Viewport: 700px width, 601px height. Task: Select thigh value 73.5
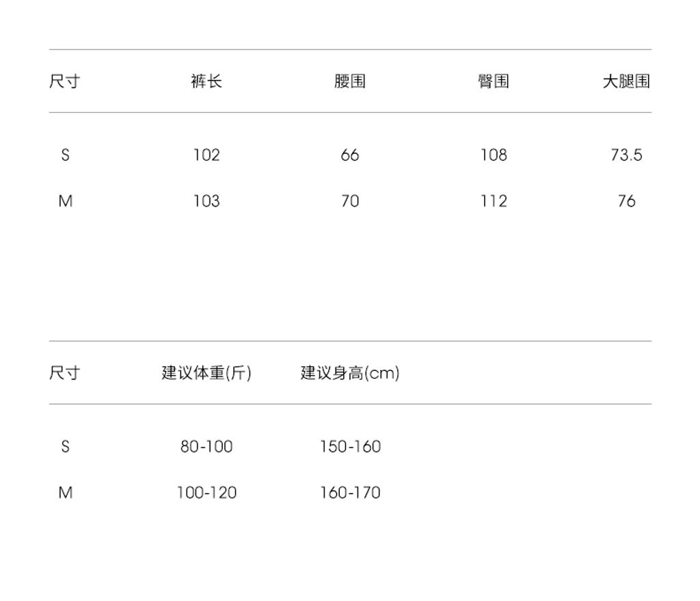626,155
